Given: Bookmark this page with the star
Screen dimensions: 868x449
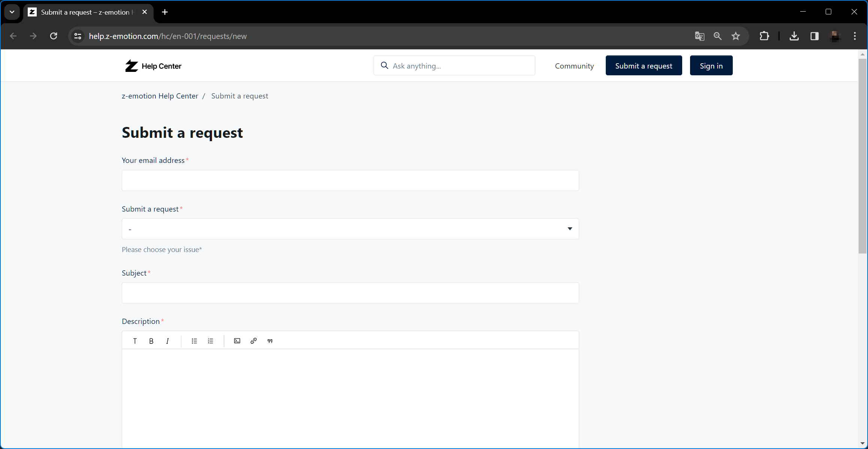Looking at the screenshot, I should pos(736,36).
